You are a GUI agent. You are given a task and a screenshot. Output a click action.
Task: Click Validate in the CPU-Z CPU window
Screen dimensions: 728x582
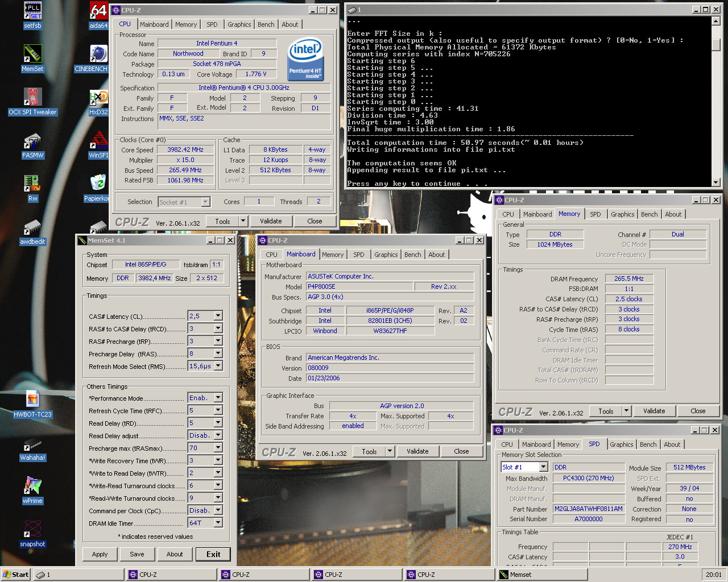(x=271, y=221)
